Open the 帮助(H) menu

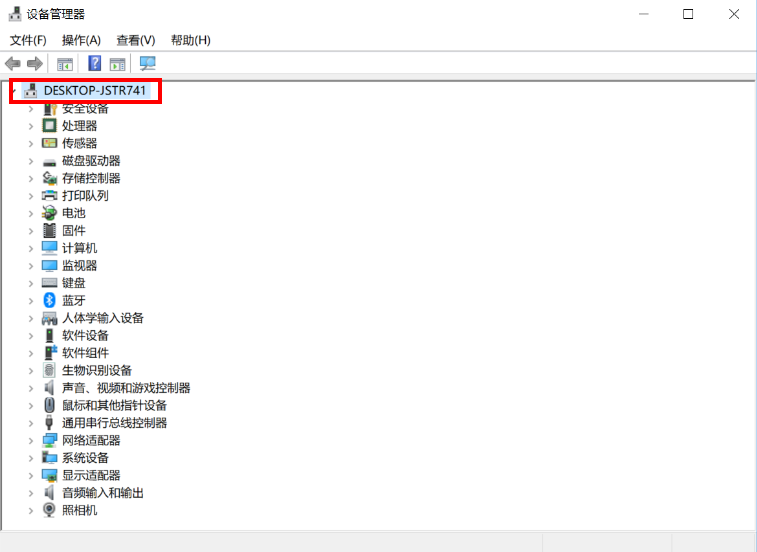click(190, 40)
